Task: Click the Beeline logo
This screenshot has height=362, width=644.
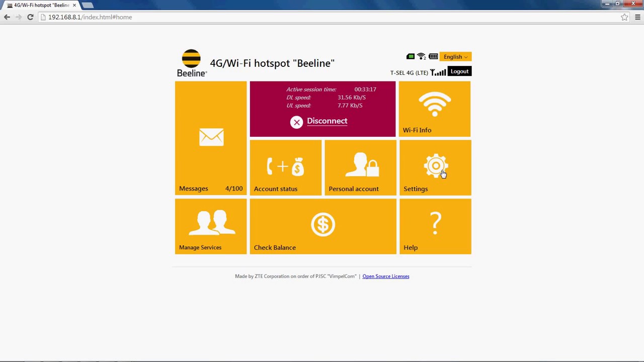Action: point(191,63)
